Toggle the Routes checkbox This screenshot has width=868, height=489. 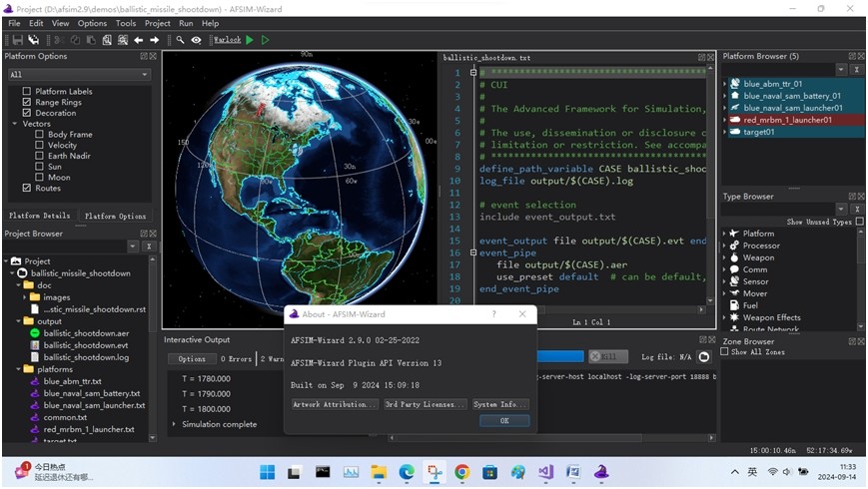coord(27,188)
